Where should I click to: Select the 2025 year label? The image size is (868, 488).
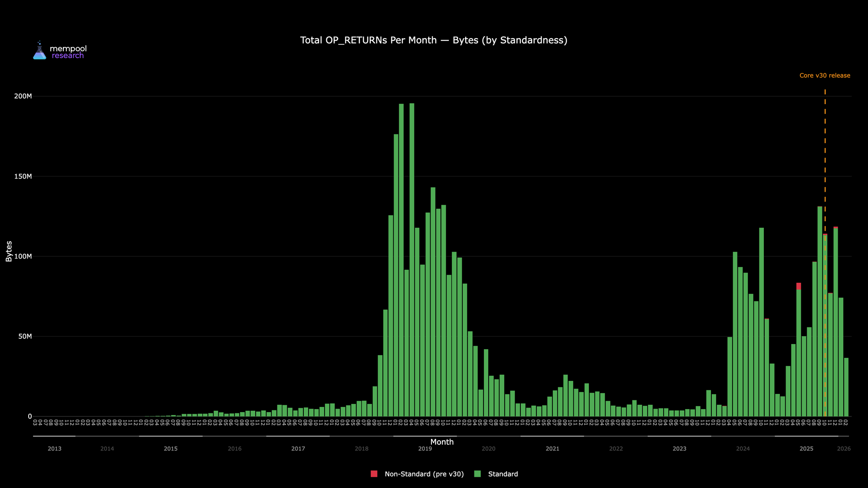[806, 449]
